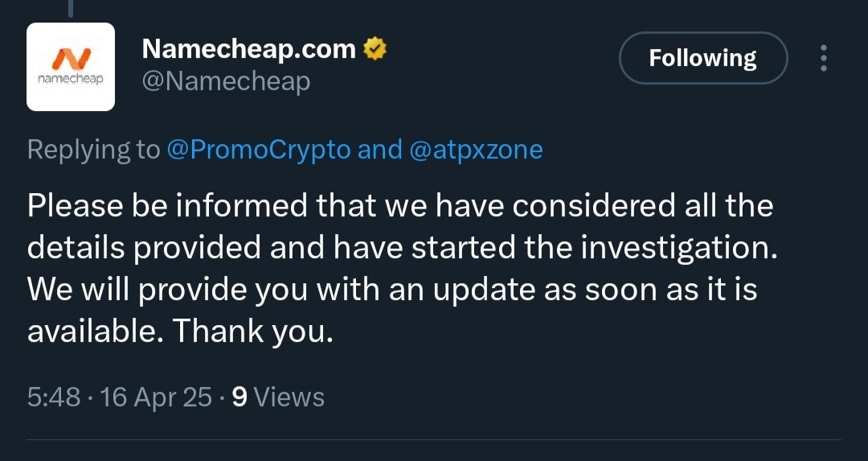The height and width of the screenshot is (461, 868).
Task: Open the @atpxzone profile link
Action: 476,150
